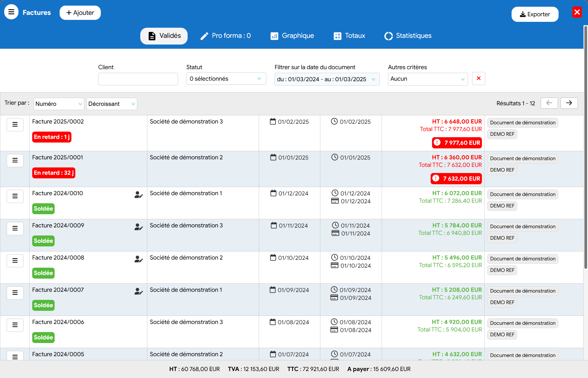Click 'Total TTC : 6 940,80 EUR' amount
The image size is (588, 378).
point(450,233)
